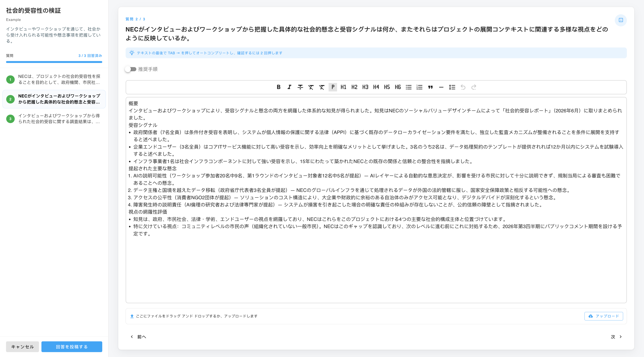Open question 1 in sidebar
Viewport: 644px width, 357px height.
click(x=54, y=80)
